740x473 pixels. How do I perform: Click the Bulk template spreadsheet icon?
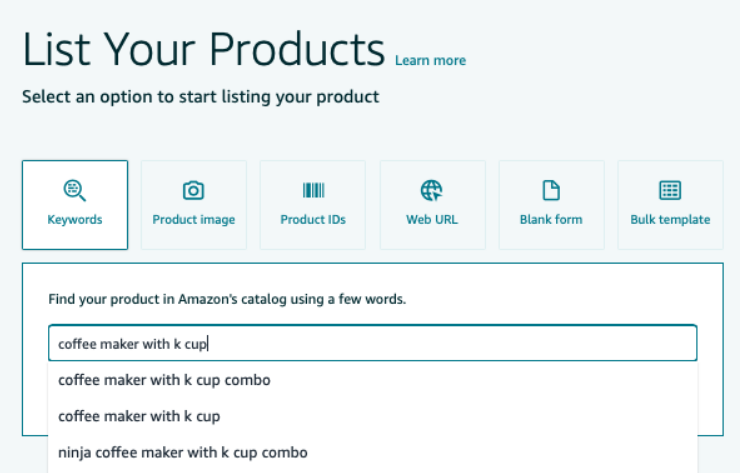pyautogui.click(x=670, y=190)
